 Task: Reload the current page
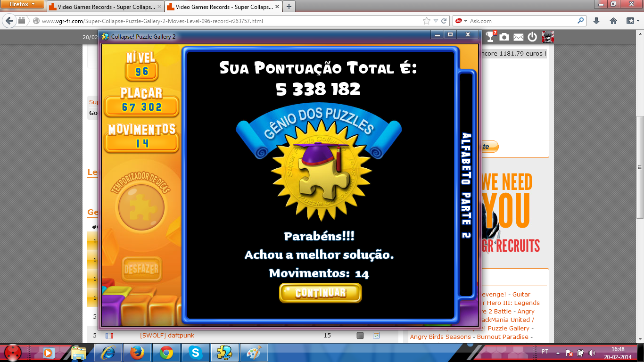tap(444, 21)
